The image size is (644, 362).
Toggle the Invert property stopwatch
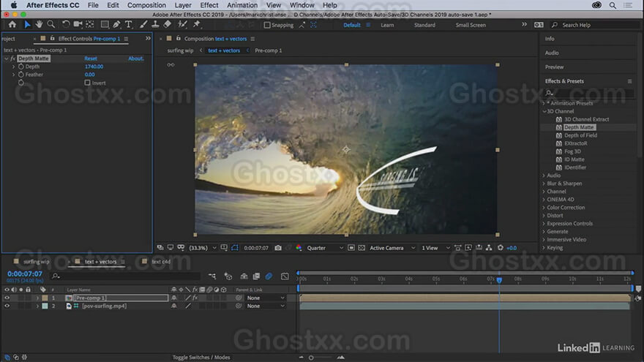coord(21,83)
